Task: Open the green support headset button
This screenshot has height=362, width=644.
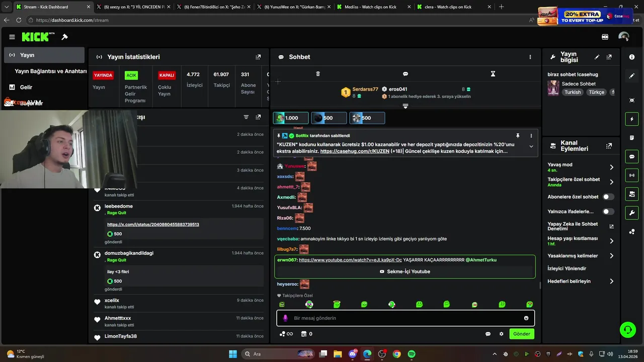Action: pos(627,330)
